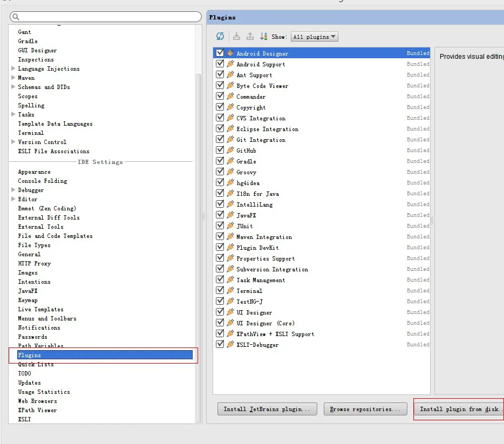The image size is (504, 444).
Task: Open the Usage Statistics settings
Action: tap(44, 392)
